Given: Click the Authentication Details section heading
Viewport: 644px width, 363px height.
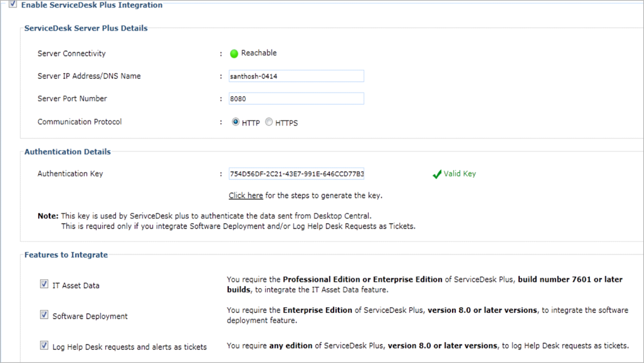Looking at the screenshot, I should [x=67, y=152].
